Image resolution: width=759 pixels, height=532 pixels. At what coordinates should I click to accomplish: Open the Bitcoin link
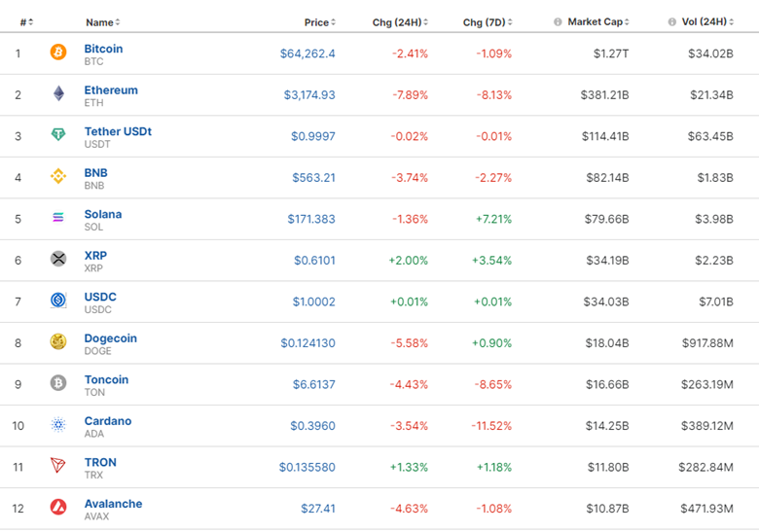(x=103, y=49)
